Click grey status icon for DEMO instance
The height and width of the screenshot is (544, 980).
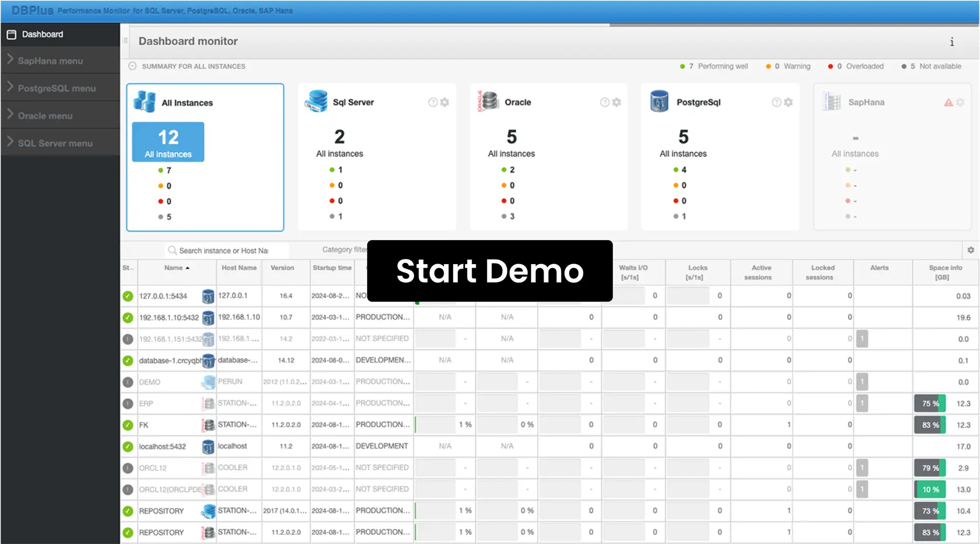click(x=128, y=382)
